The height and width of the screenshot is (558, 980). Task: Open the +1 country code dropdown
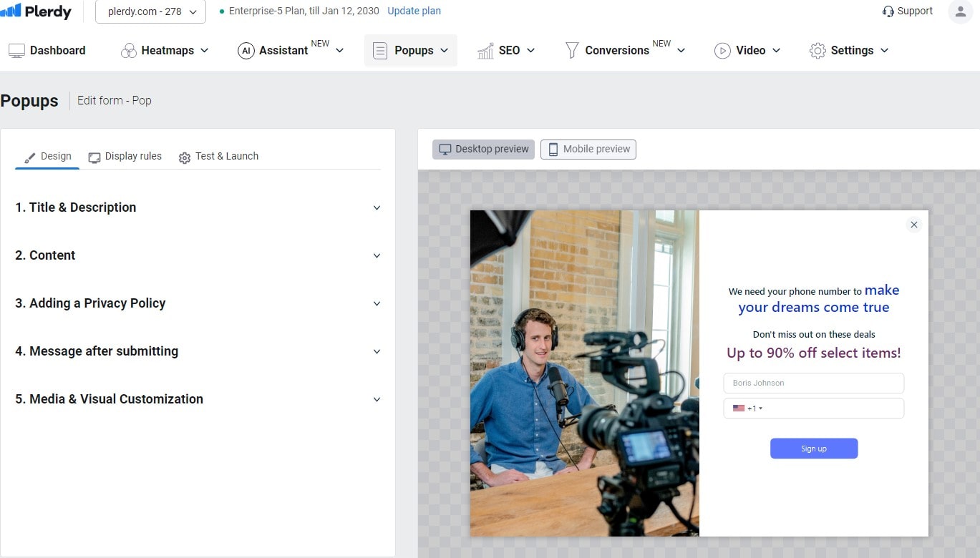coord(749,408)
